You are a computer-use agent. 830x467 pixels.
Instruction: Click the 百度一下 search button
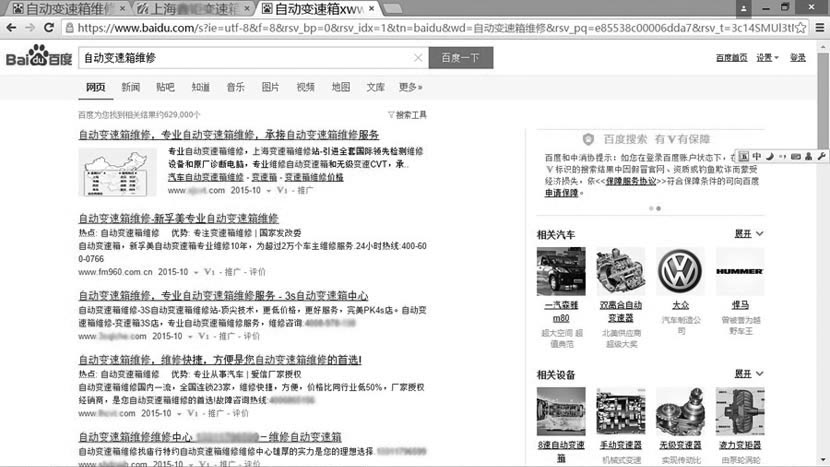(461, 59)
